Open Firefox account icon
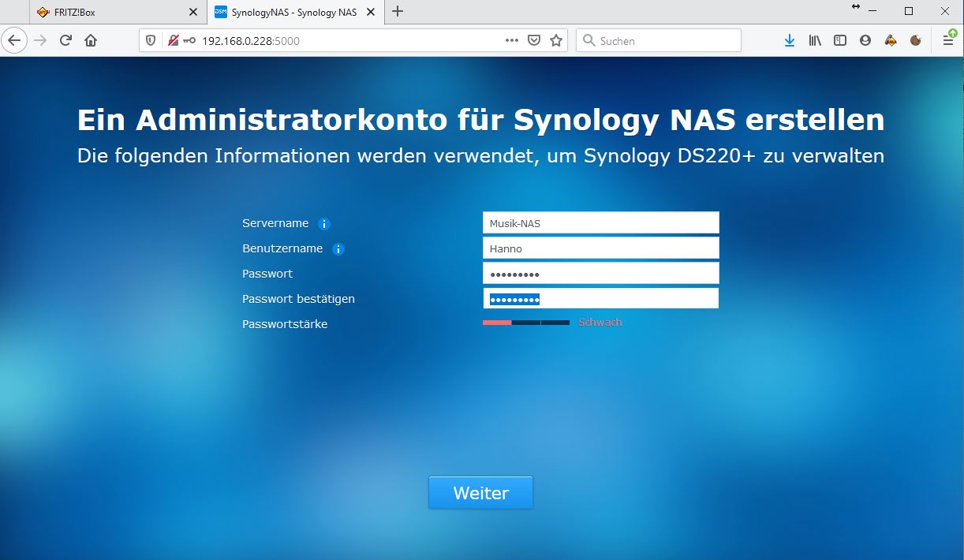The width and height of the screenshot is (964, 560). point(865,40)
